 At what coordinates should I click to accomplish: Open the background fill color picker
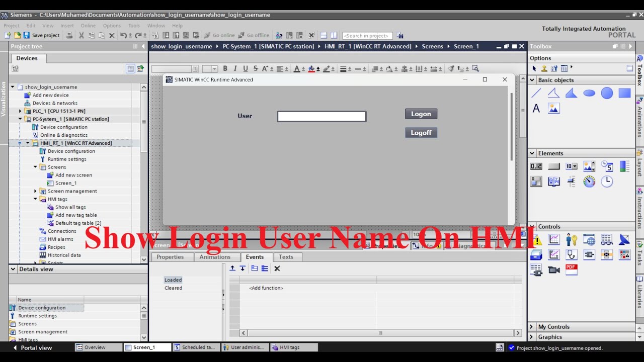pyautogui.click(x=312, y=69)
